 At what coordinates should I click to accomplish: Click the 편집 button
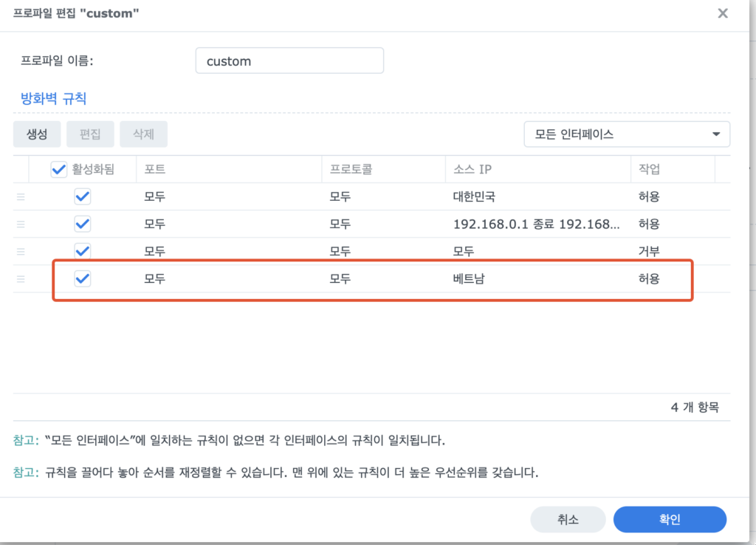90,134
